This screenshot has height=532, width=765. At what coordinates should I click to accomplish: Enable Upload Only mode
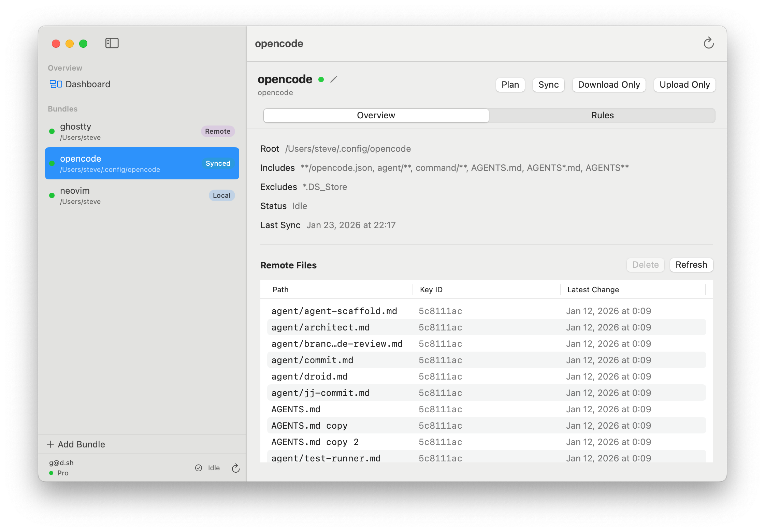[684, 85]
